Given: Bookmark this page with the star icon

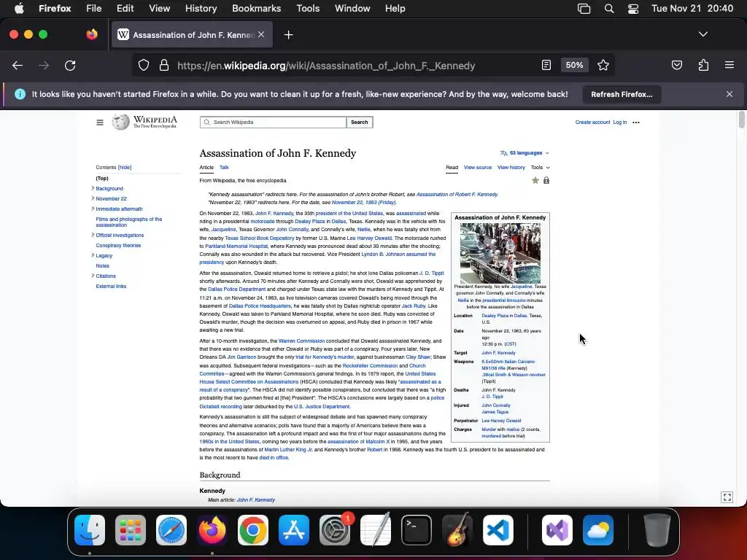Looking at the screenshot, I should point(603,65).
